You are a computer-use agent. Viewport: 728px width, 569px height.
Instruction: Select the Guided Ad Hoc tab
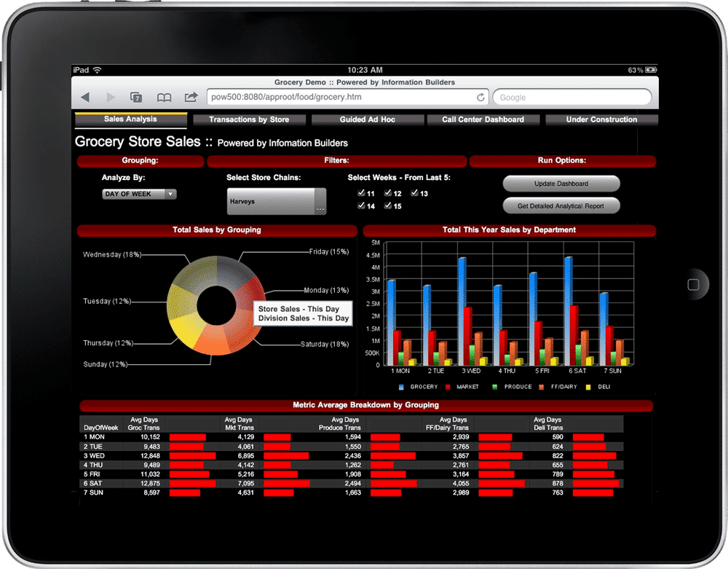367,119
